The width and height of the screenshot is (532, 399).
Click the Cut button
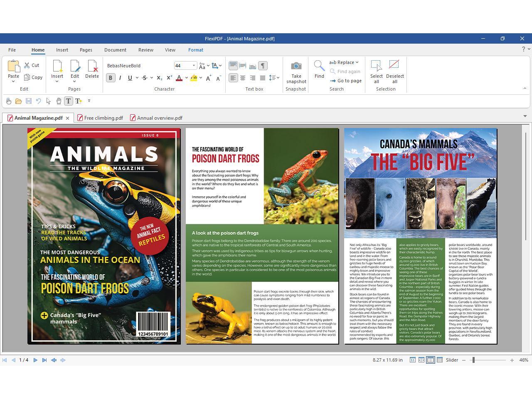pos(32,65)
